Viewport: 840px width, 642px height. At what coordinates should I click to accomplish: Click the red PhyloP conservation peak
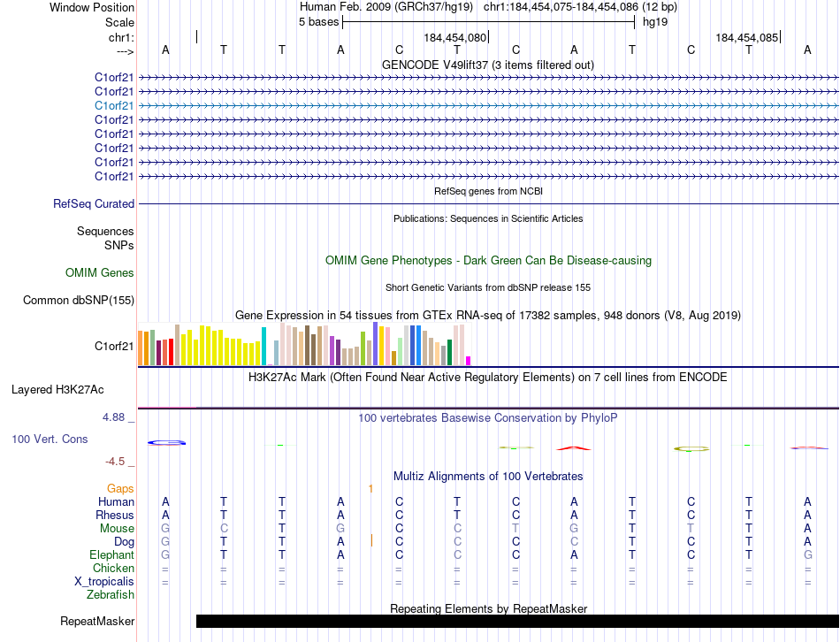click(574, 448)
